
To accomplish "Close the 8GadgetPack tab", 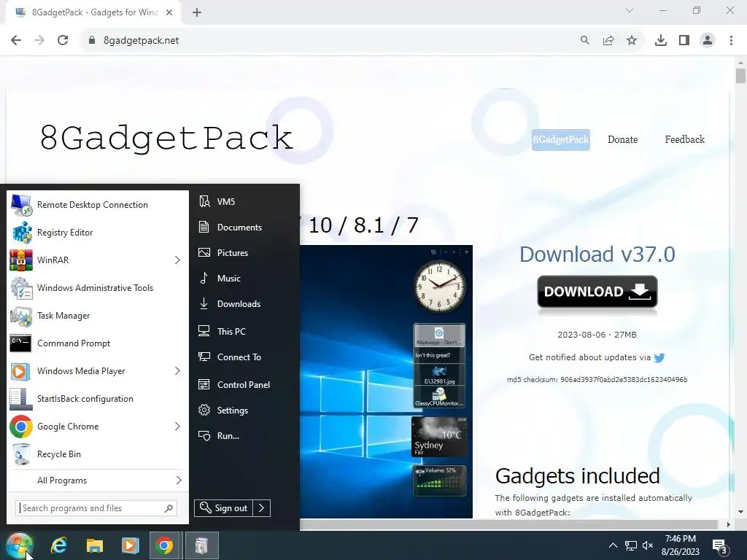I will (169, 13).
